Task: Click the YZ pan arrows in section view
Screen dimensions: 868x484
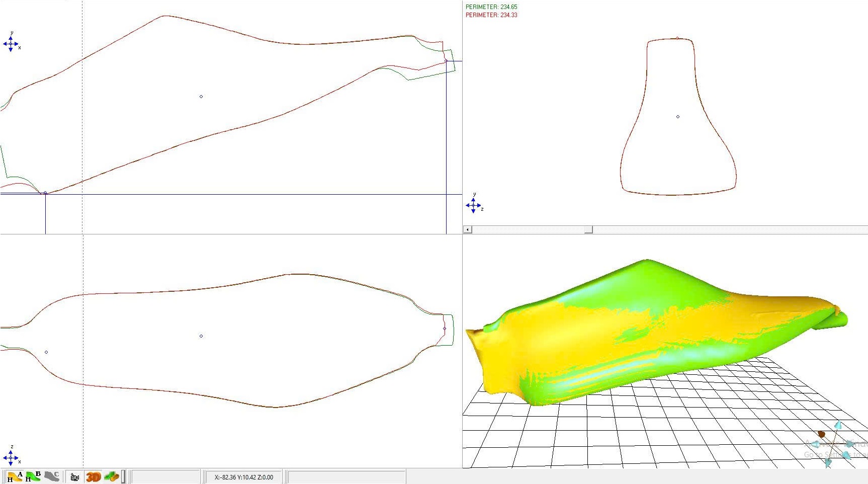Action: point(473,205)
